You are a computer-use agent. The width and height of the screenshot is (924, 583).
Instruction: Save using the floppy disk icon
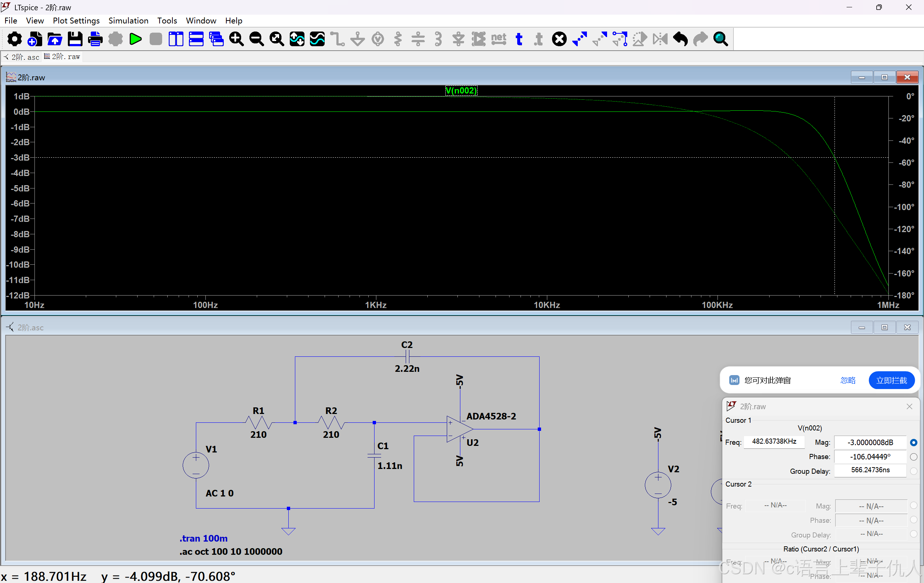point(75,39)
